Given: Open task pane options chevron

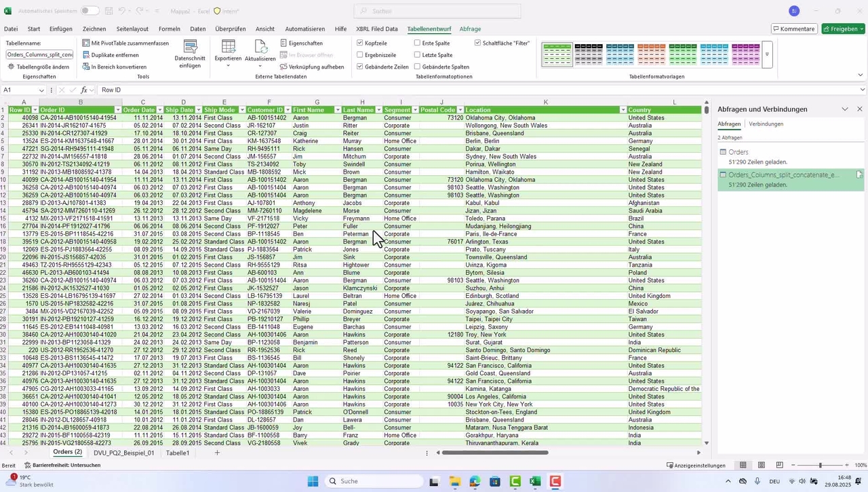Looking at the screenshot, I should pyautogui.click(x=845, y=109).
